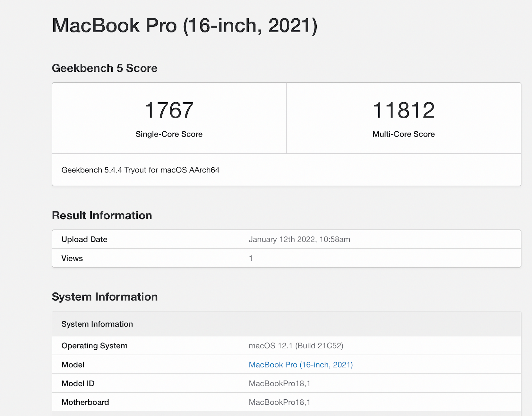Click the Geekbench 5.4.4 Tryout version text
This screenshot has height=416, width=532.
(x=140, y=170)
